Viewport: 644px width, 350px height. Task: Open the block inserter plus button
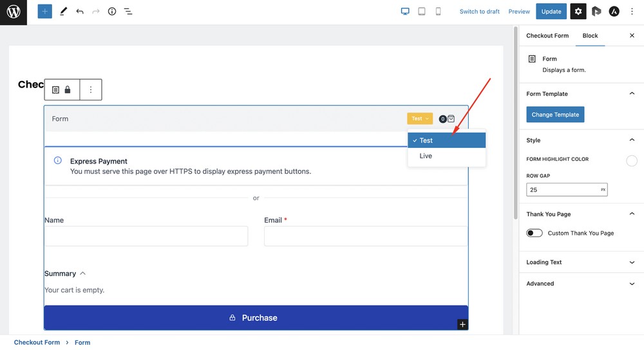(44, 12)
